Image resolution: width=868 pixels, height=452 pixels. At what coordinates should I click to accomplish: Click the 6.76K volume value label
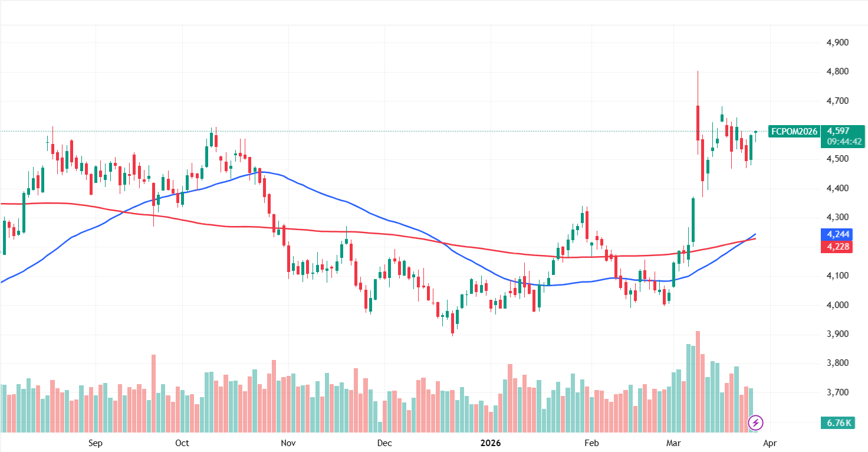click(838, 422)
